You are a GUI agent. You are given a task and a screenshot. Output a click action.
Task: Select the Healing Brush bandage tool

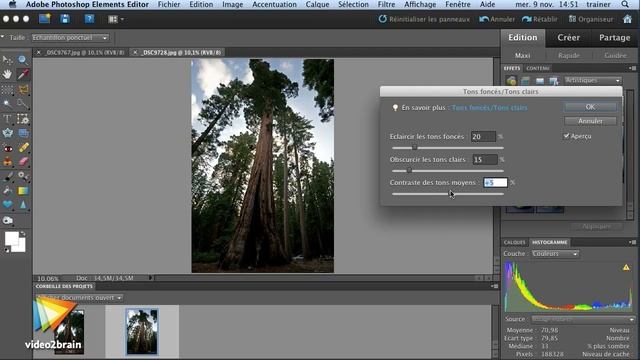(23, 147)
